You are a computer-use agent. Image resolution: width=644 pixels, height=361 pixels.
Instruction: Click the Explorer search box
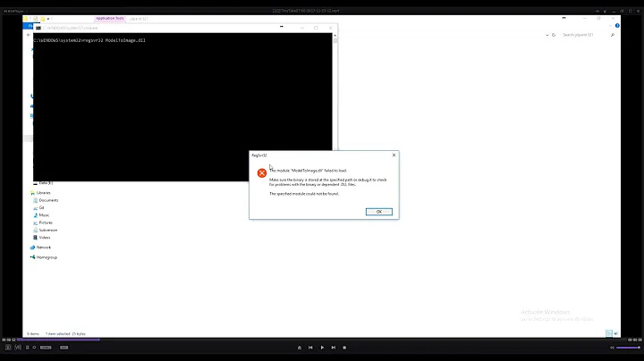click(581, 34)
